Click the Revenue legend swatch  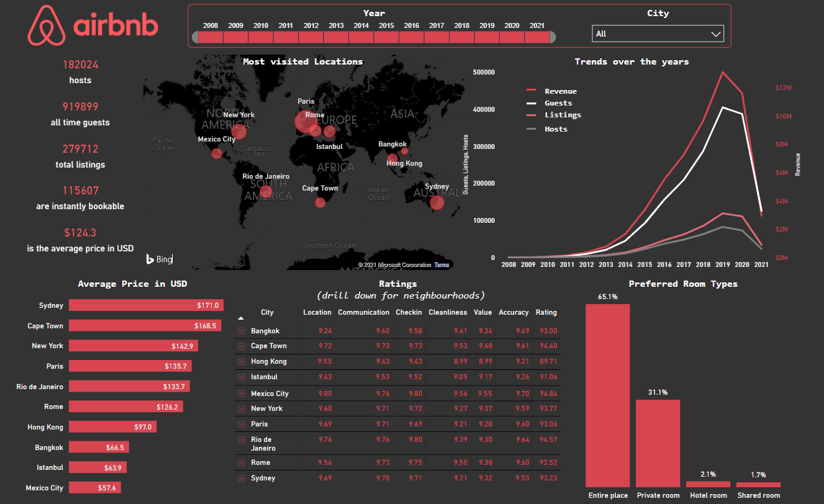pyautogui.click(x=531, y=91)
